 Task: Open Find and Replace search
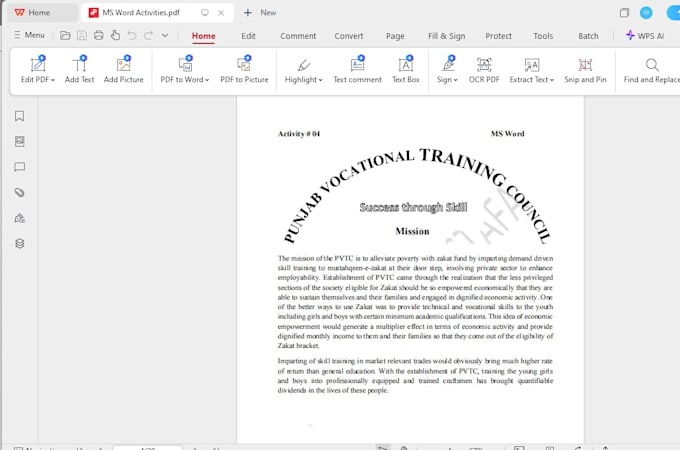(651, 70)
